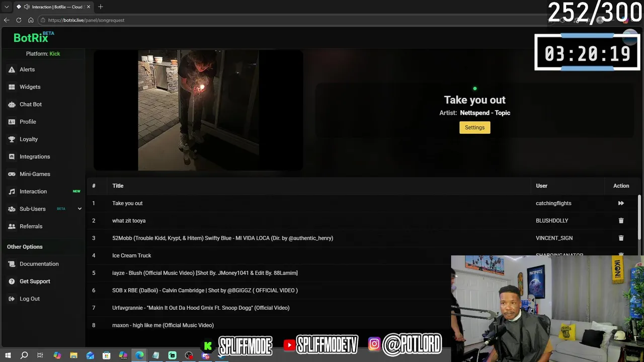Viewport: 644px width, 362px height.
Task: Click the Loyalty trophy icon
Action: (x=12, y=139)
